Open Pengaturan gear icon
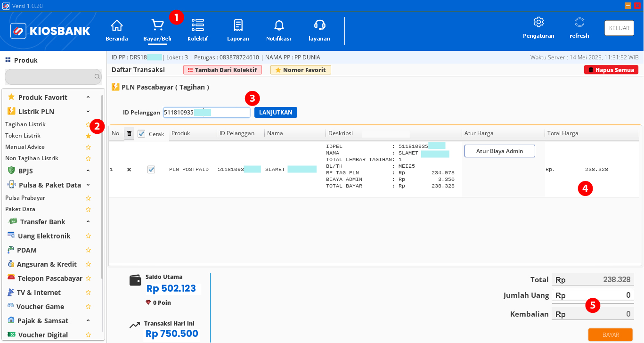644x343 pixels. [x=538, y=22]
